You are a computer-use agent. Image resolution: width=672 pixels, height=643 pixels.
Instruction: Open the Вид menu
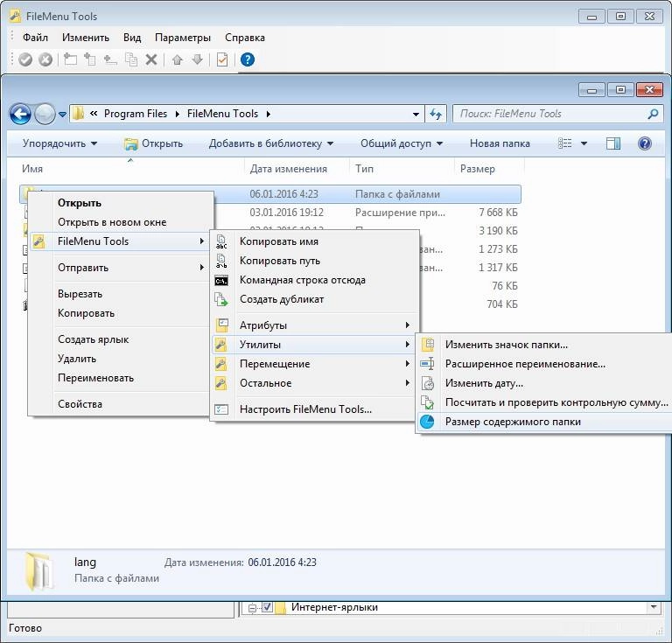point(132,38)
